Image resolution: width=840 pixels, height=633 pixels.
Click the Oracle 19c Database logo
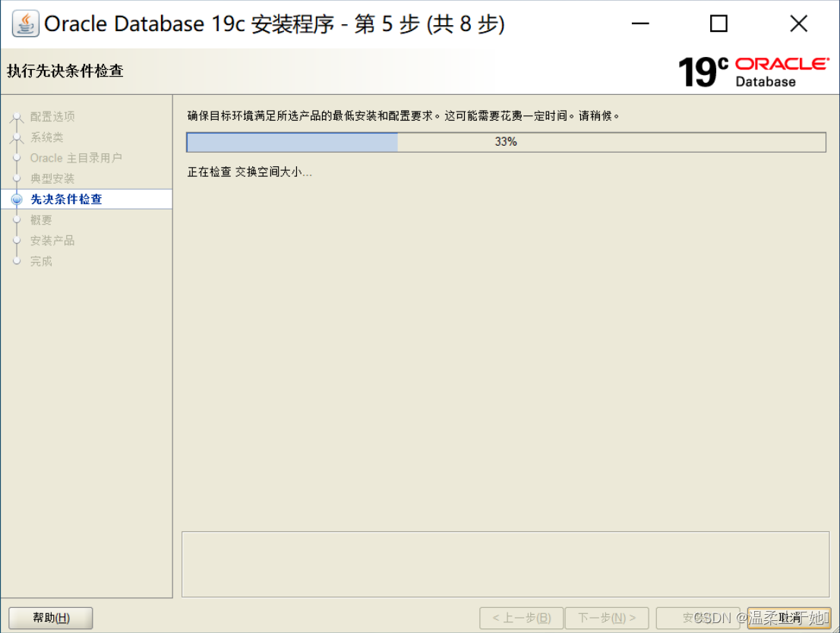[x=753, y=72]
